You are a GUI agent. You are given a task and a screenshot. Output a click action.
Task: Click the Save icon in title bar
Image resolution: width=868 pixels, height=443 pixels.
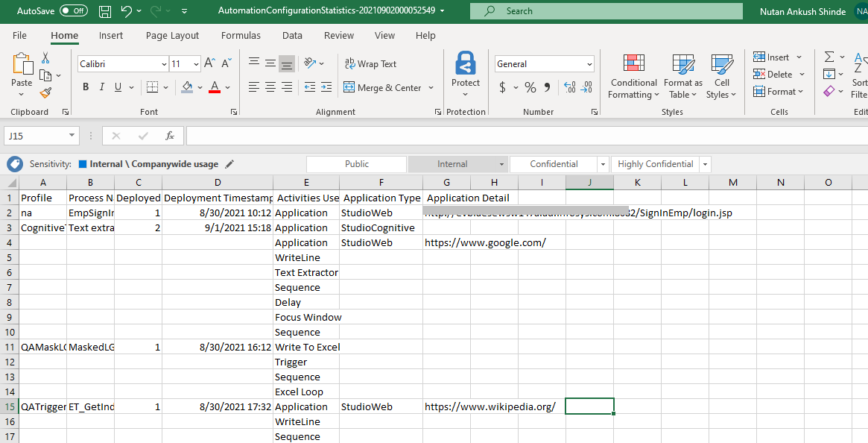[x=105, y=11]
